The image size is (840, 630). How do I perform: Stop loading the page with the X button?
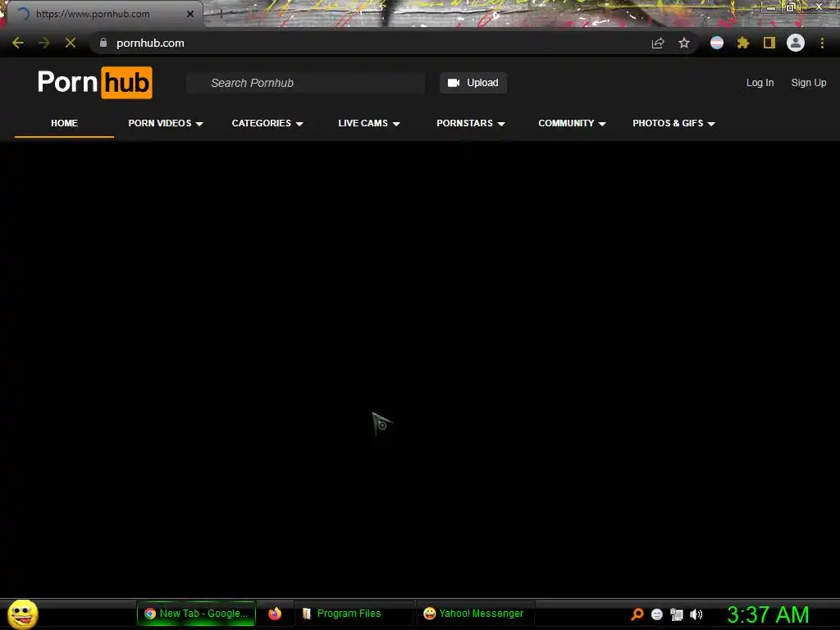point(71,43)
